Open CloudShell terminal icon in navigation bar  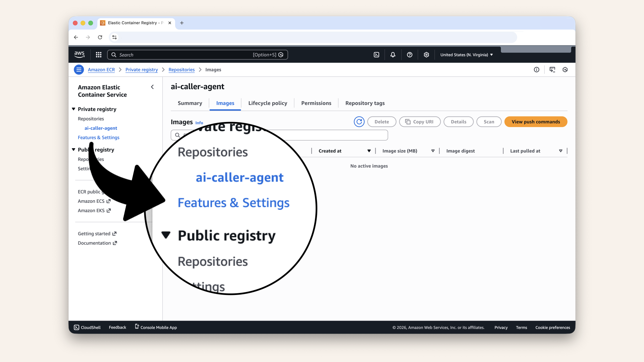[376, 55]
